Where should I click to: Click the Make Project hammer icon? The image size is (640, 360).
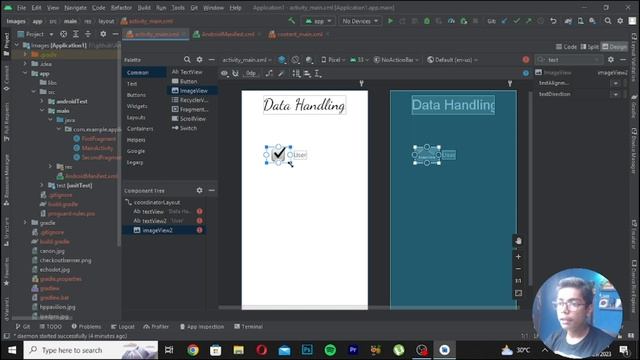point(291,21)
